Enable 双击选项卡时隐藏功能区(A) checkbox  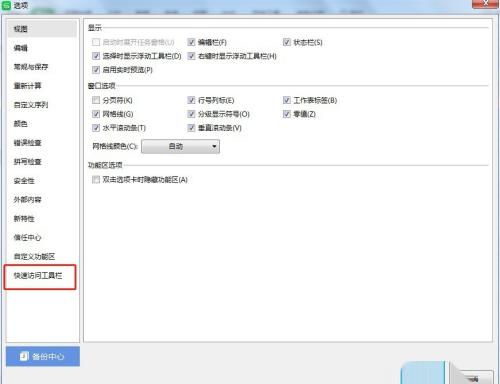pyautogui.click(x=96, y=180)
